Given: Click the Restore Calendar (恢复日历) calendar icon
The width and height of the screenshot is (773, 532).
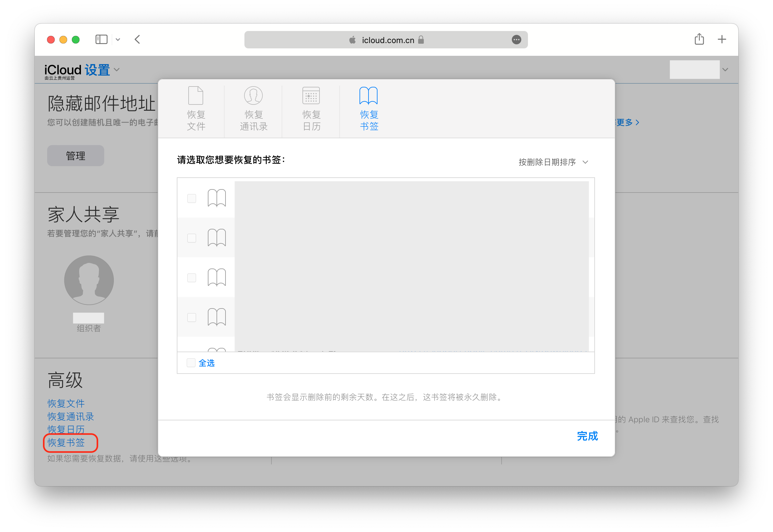Looking at the screenshot, I should pos(311,96).
